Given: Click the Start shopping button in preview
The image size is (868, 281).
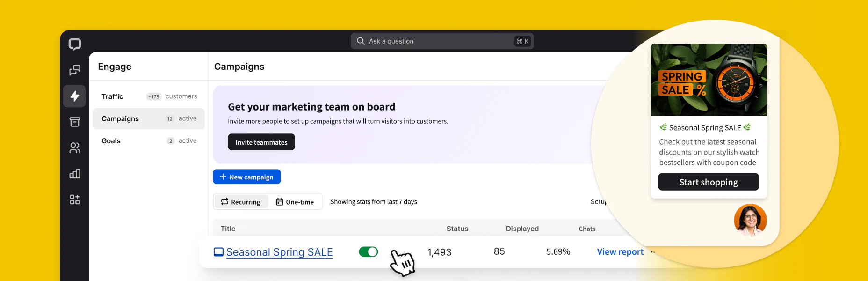Looking at the screenshot, I should pyautogui.click(x=708, y=182).
